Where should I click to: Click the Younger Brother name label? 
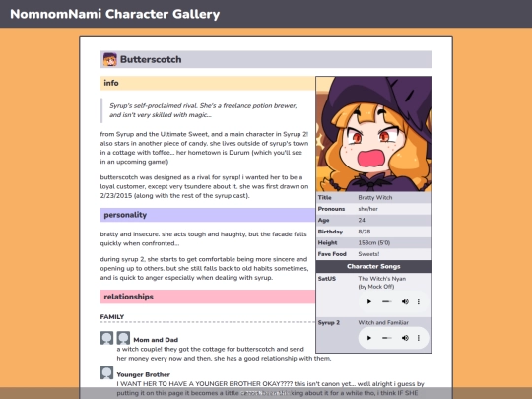click(x=144, y=374)
